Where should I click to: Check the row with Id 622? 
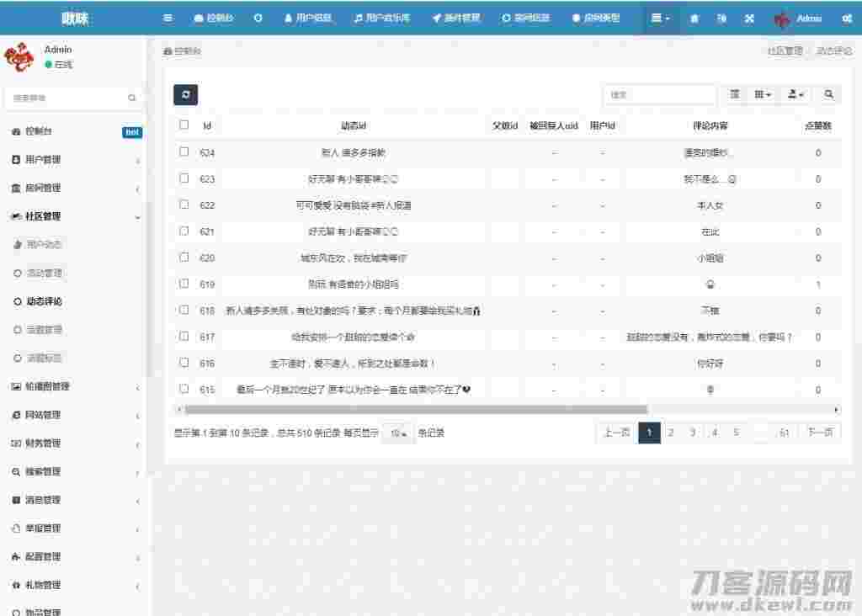pos(184,204)
